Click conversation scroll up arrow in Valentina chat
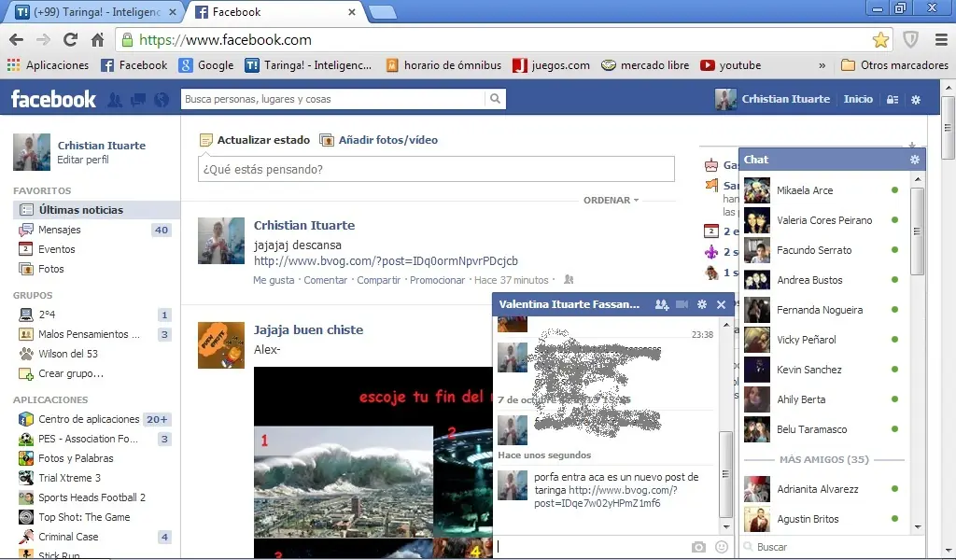The width and height of the screenshot is (956, 560). coord(726,325)
